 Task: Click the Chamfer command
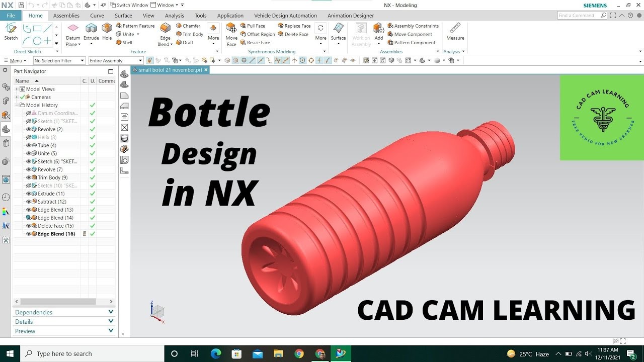tap(188, 26)
